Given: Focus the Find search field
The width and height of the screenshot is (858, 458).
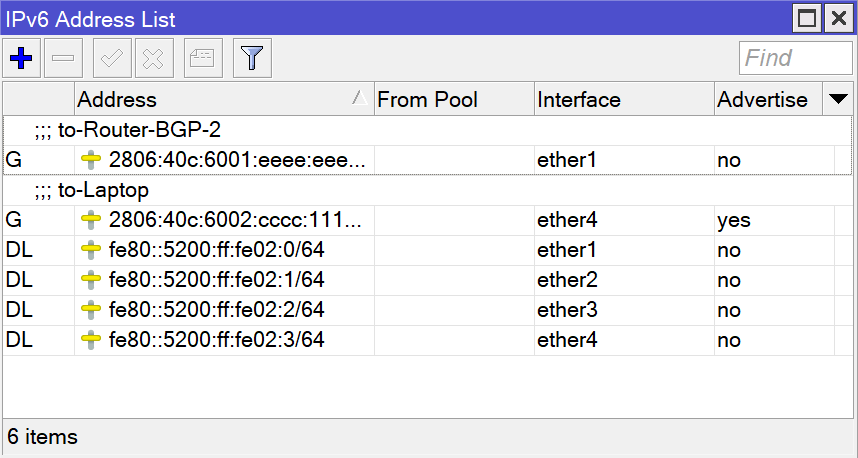Looking at the screenshot, I should [795, 59].
